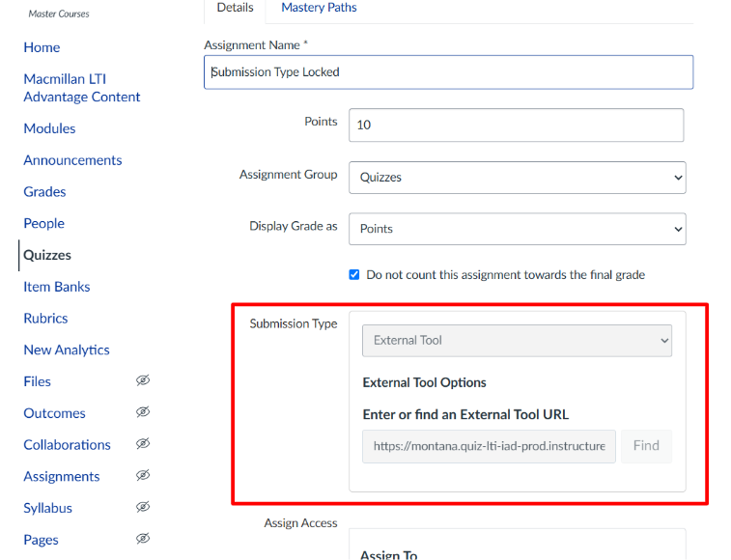Viewport: 731px width, 560px height.
Task: Navigate to Modules in course navigation
Action: 49,128
